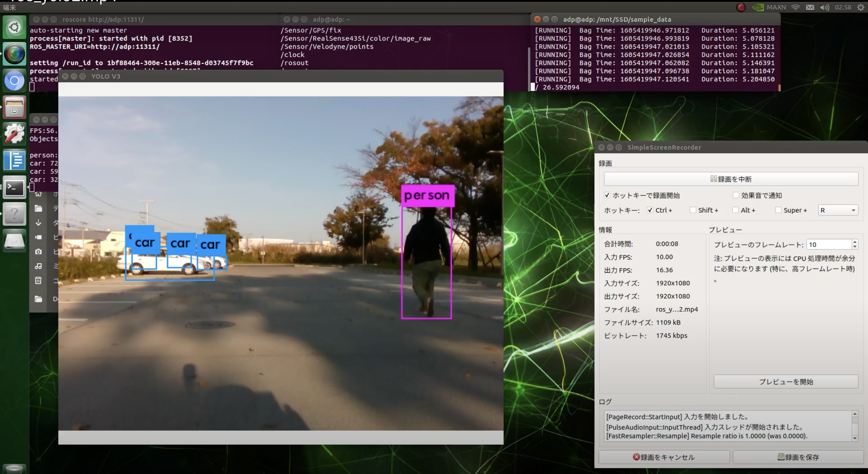The width and height of the screenshot is (868, 474).
Task: Click the プレビューを開始 button
Action: (786, 382)
